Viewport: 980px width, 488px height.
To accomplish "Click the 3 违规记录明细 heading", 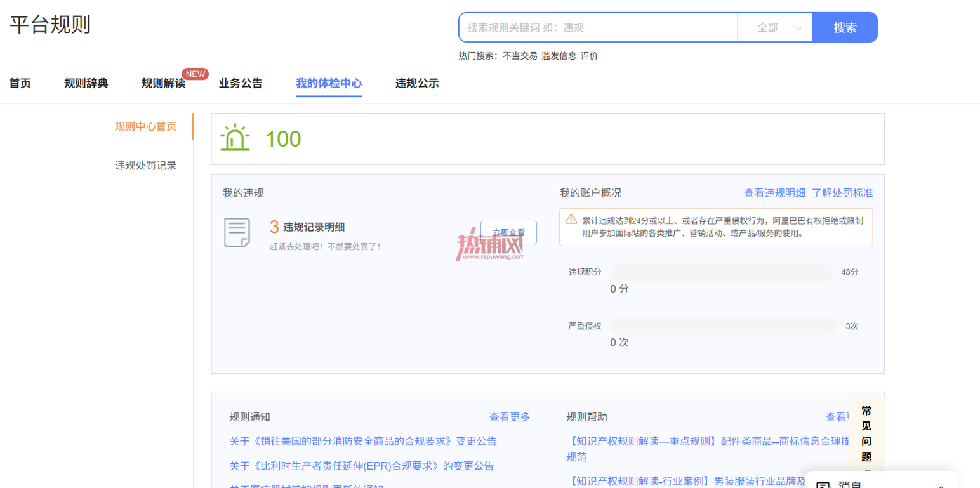I will (307, 227).
